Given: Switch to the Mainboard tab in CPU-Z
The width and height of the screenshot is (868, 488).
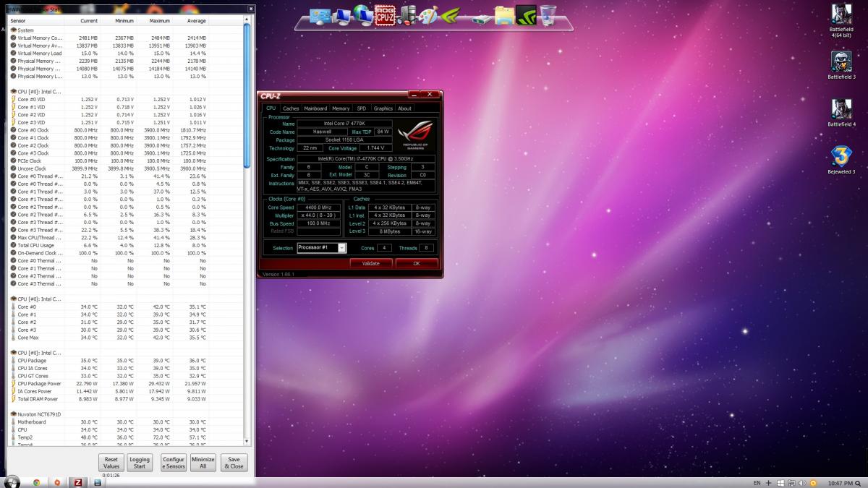Looking at the screenshot, I should [315, 108].
